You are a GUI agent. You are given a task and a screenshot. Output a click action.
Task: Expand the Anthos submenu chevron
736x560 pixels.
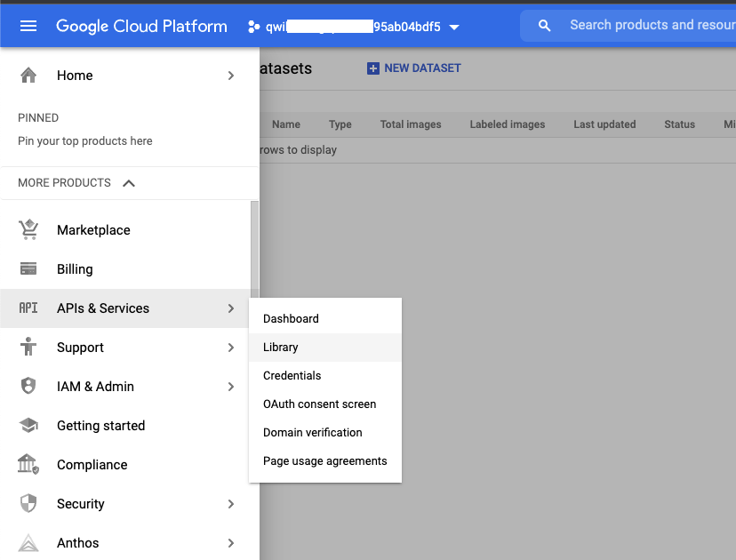[230, 542]
